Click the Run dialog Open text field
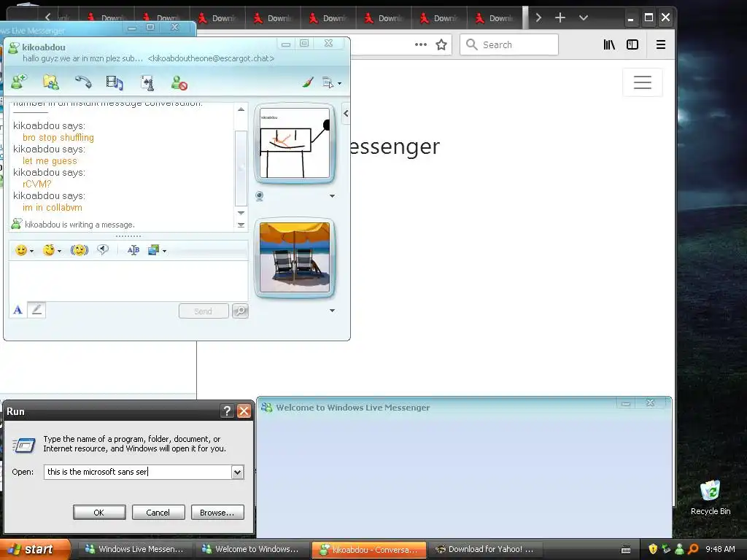 pyautogui.click(x=138, y=472)
